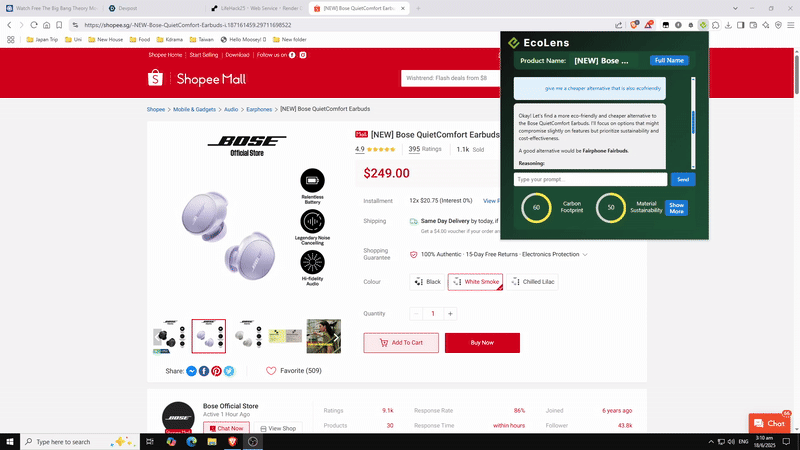Open the Japan Trip bookmark folder
Image resolution: width=800 pixels, height=450 pixels.
click(x=42, y=39)
